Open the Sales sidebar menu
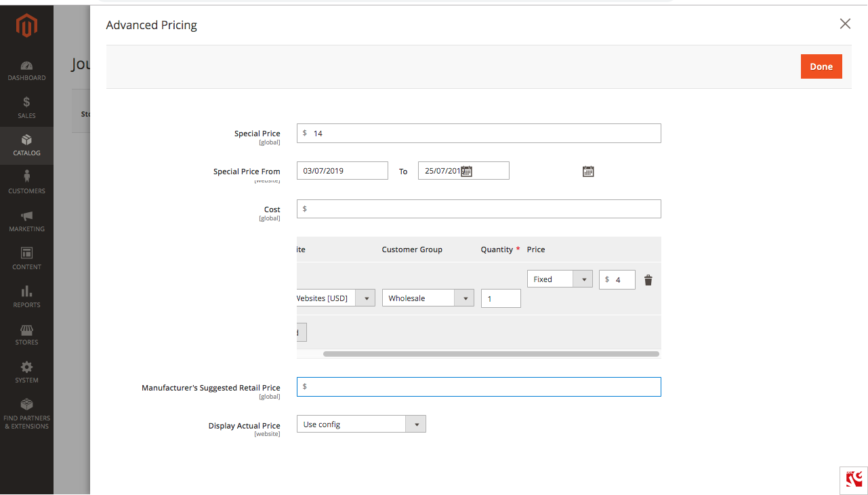This screenshot has width=868, height=495. [x=26, y=108]
